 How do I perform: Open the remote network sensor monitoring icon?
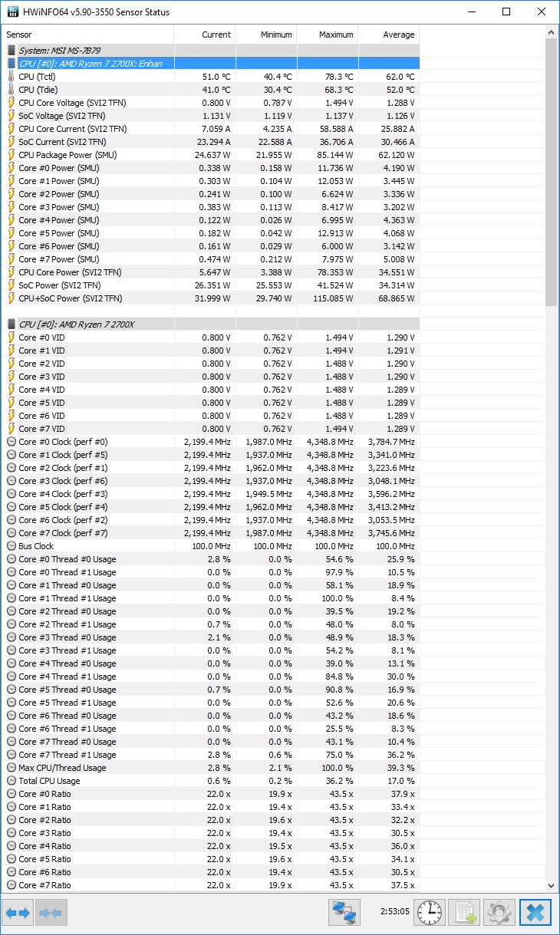[344, 913]
